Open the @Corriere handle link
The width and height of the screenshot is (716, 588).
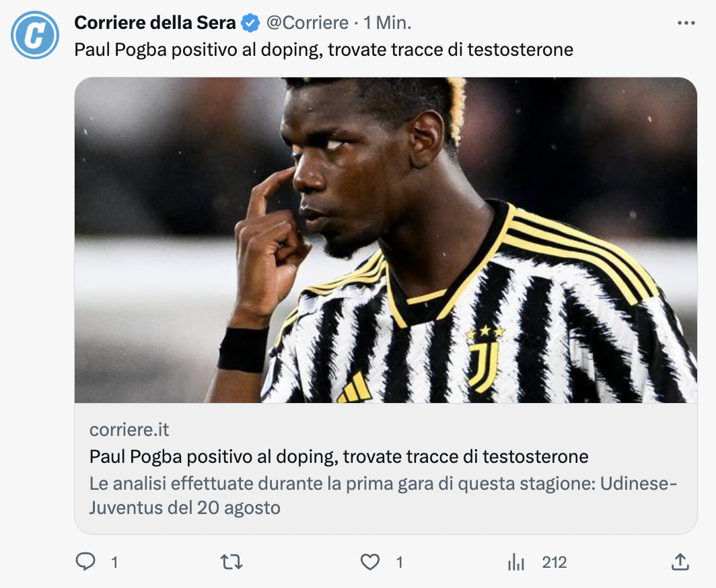308,23
